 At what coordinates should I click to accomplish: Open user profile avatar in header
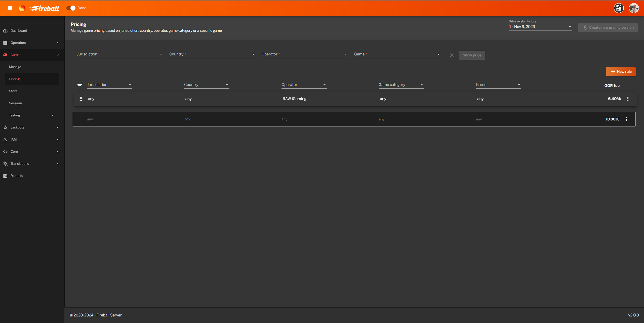coord(634,8)
